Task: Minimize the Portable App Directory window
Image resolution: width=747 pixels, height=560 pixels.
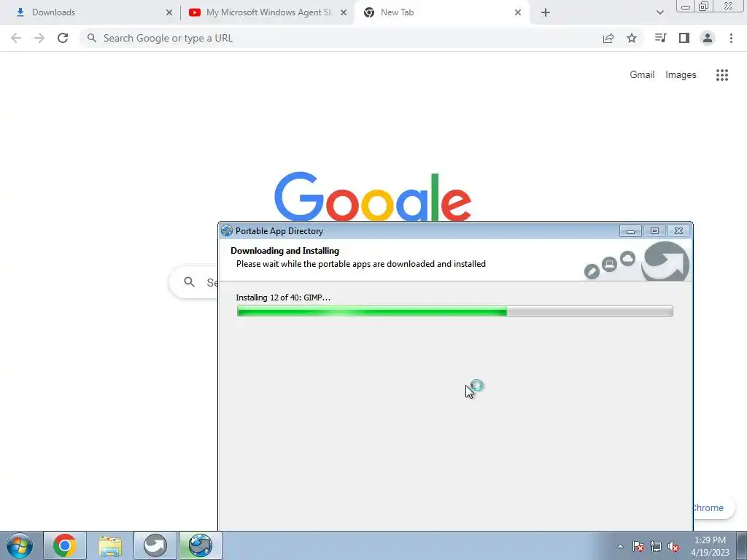Action: coord(630,231)
